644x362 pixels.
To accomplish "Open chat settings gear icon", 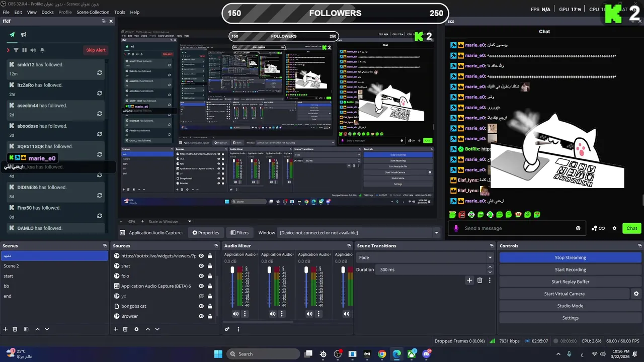I will 614,228.
